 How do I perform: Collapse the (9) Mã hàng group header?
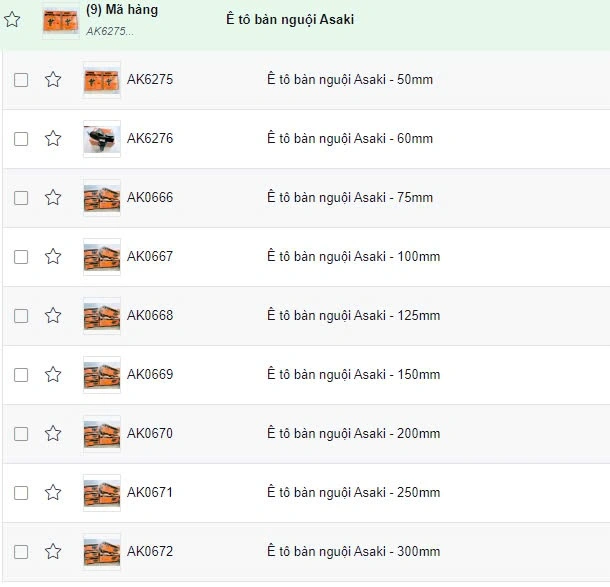coord(121,10)
